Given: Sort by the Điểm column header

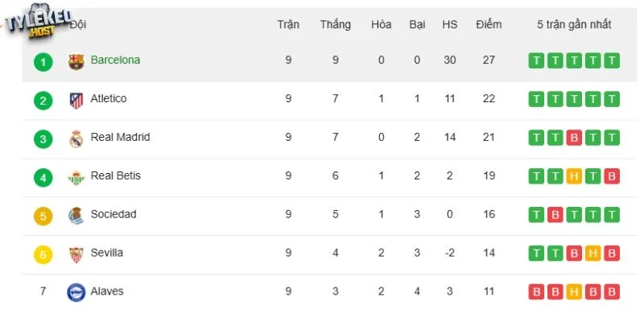Looking at the screenshot, I should coord(489,25).
